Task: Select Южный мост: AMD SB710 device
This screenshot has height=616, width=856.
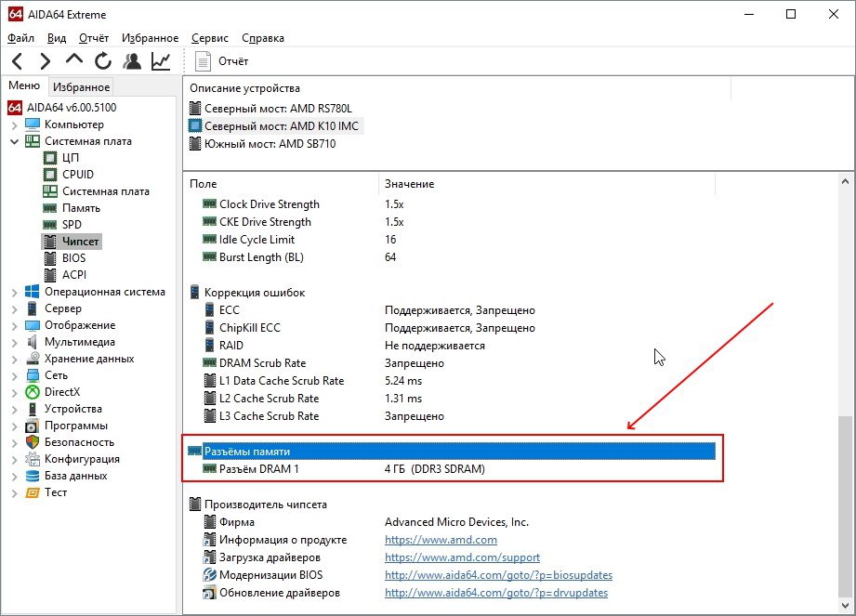Action: [x=262, y=144]
